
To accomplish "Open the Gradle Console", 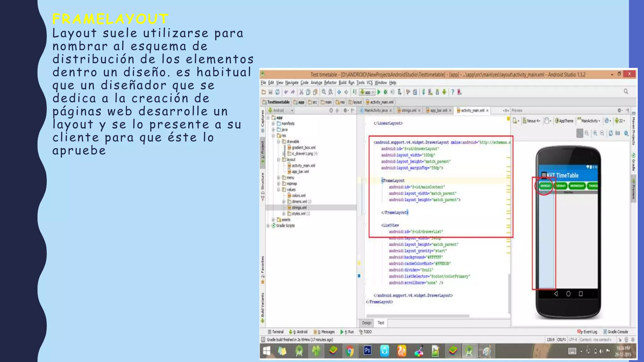I will 616,332.
